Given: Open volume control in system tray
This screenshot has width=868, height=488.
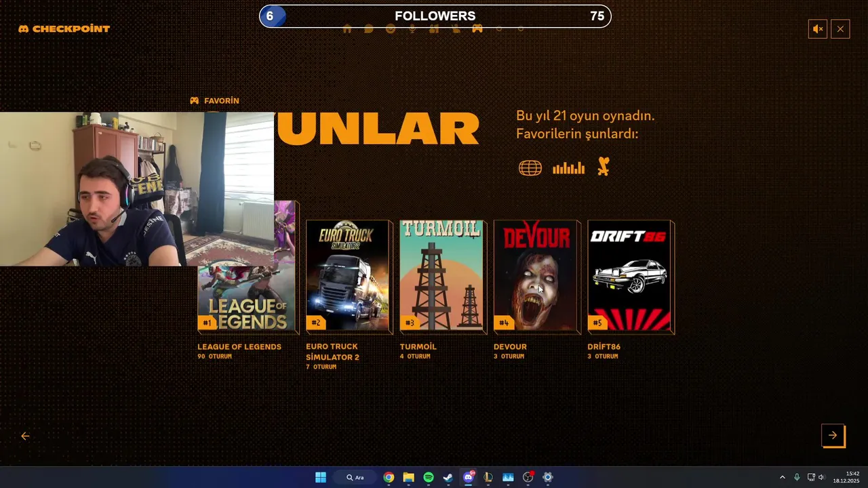Looking at the screenshot, I should (x=821, y=477).
